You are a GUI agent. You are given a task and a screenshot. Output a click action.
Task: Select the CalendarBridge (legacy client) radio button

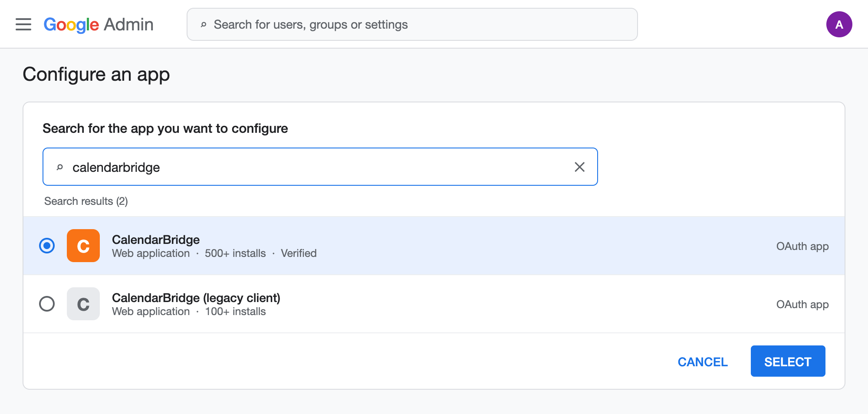coord(47,304)
